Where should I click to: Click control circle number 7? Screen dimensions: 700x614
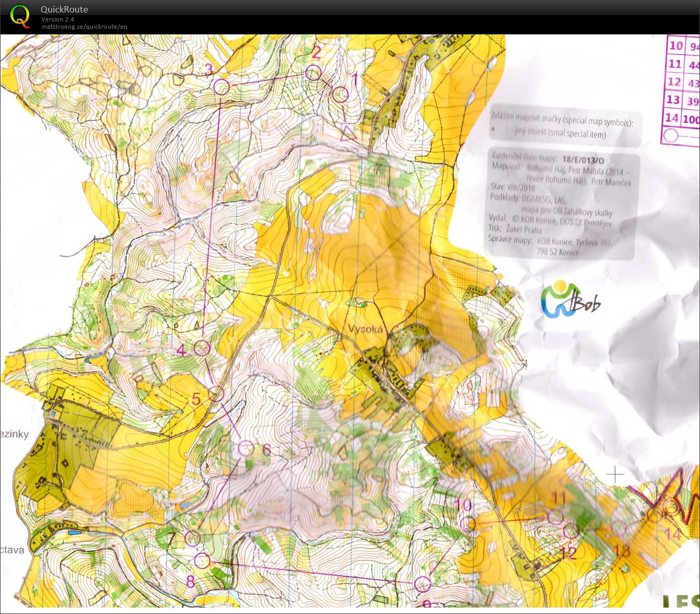coord(193,538)
